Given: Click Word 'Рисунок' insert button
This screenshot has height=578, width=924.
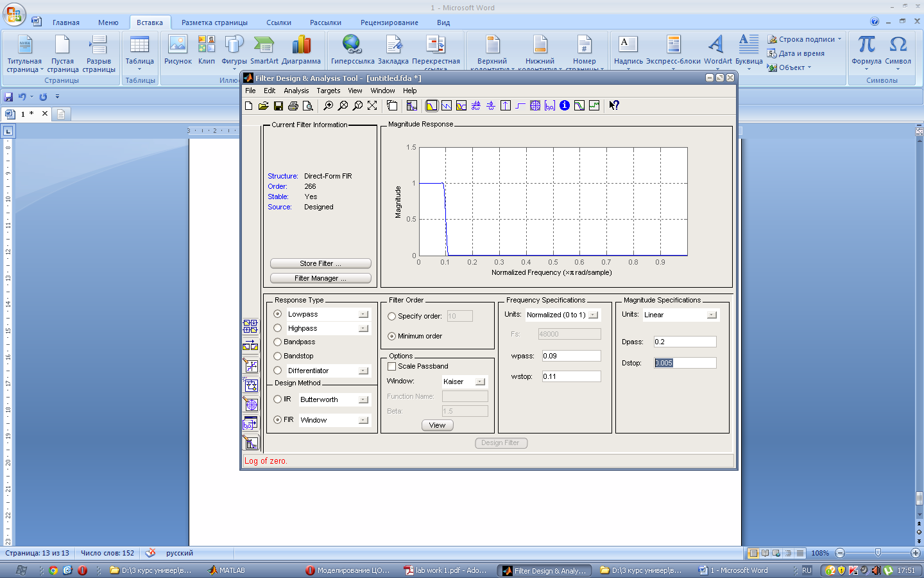Looking at the screenshot, I should click(178, 50).
